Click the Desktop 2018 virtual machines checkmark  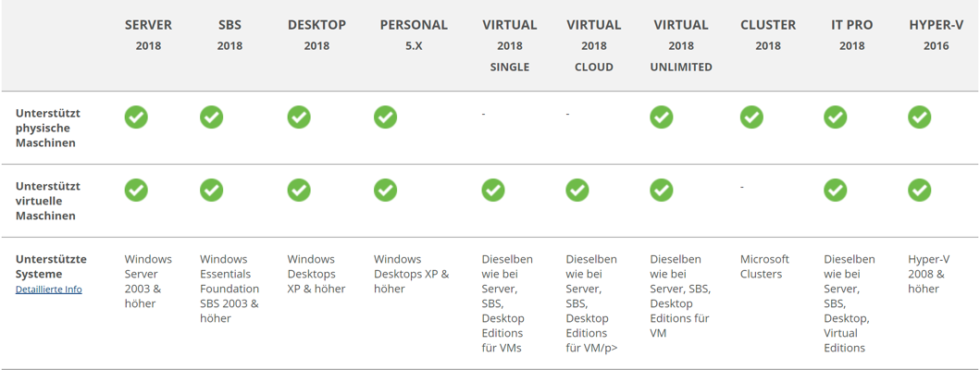click(298, 190)
